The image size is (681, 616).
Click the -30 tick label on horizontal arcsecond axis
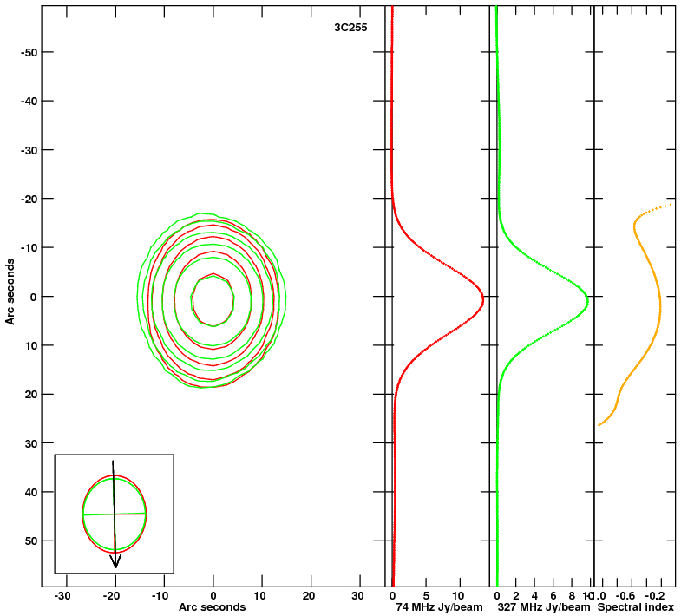click(x=62, y=595)
